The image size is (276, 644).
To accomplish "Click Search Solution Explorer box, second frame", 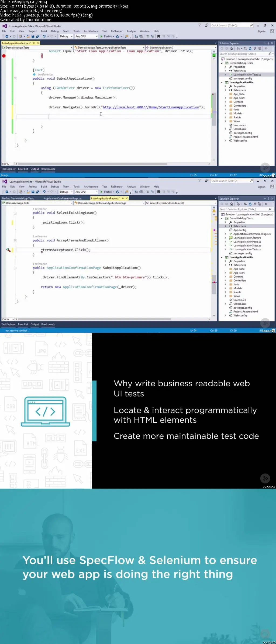I will tap(246, 209).
